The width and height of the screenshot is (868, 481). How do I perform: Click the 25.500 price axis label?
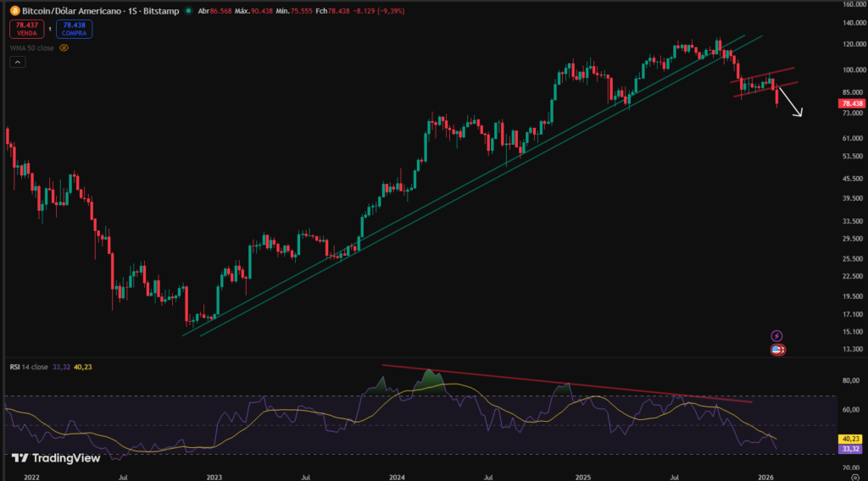point(853,259)
